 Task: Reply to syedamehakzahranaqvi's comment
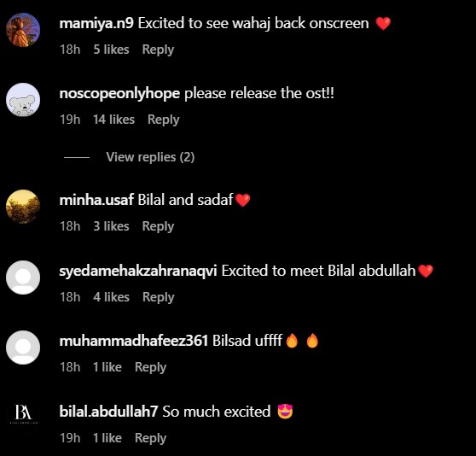(159, 297)
